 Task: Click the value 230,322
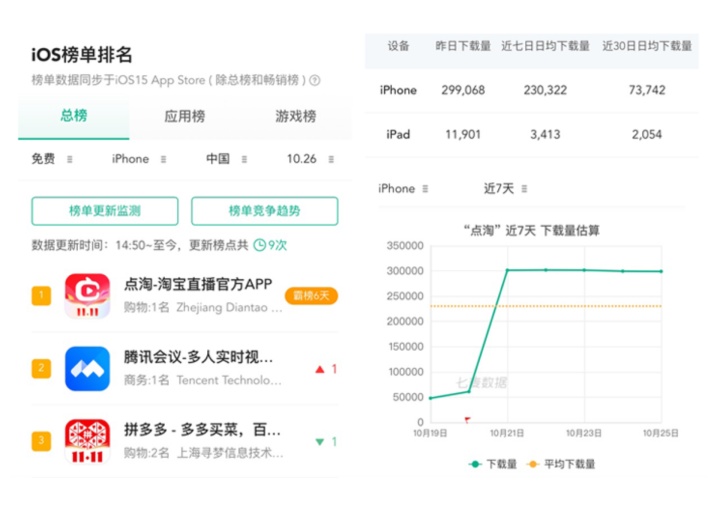[545, 90]
